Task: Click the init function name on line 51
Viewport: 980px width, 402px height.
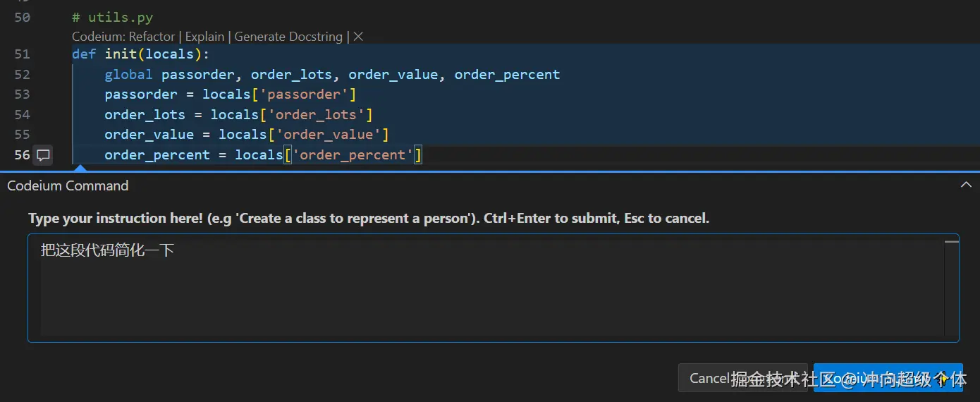Action: pos(121,54)
